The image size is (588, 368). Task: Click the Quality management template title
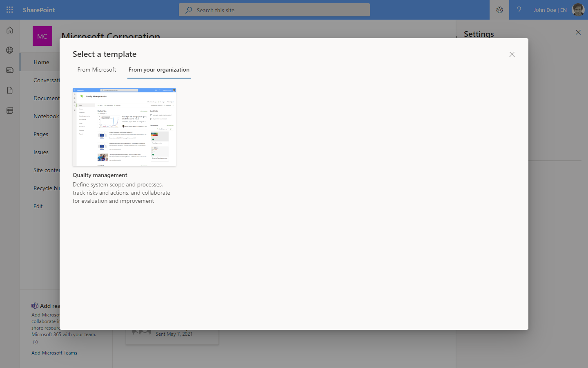[100, 175]
